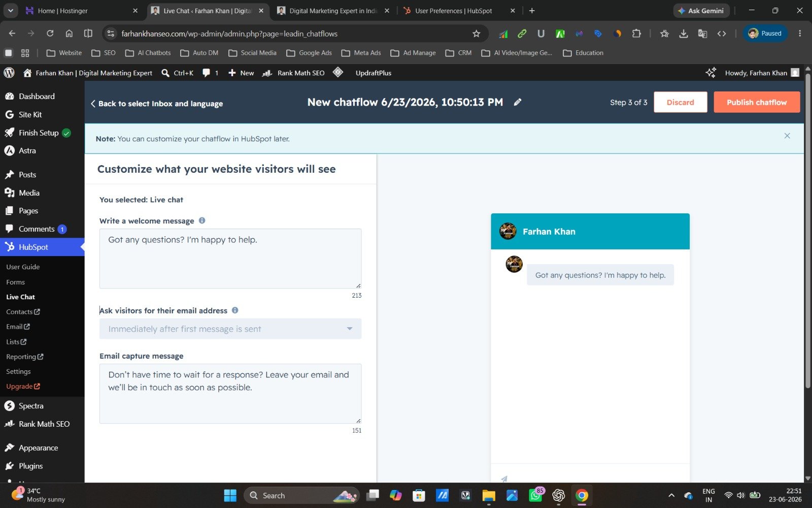
Task: Open Media library in sidebar
Action: click(x=42, y=193)
